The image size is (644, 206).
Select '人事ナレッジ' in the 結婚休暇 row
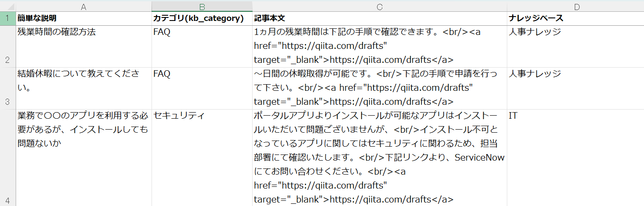(x=576, y=88)
